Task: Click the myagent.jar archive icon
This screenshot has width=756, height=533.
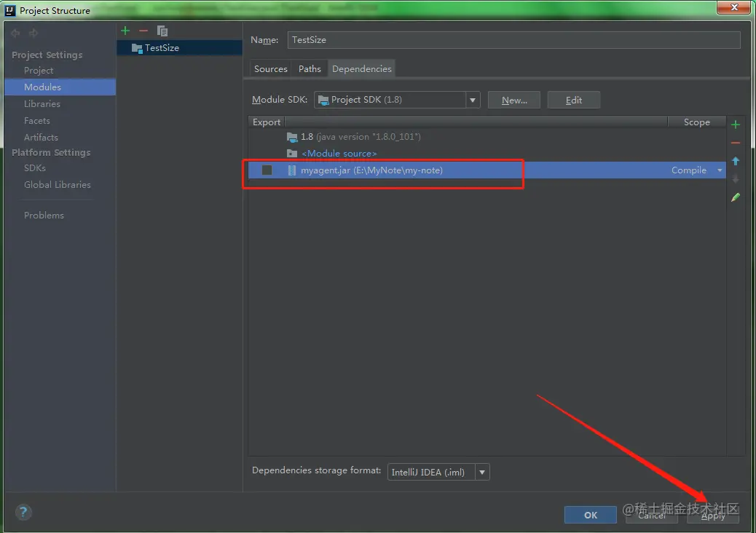Action: (292, 170)
